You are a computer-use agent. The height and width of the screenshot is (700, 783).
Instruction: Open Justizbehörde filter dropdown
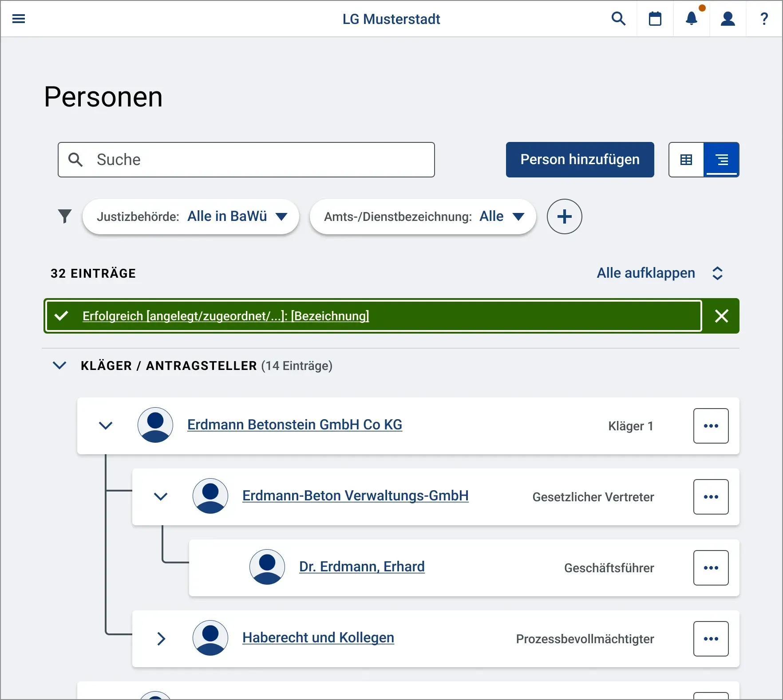[191, 216]
